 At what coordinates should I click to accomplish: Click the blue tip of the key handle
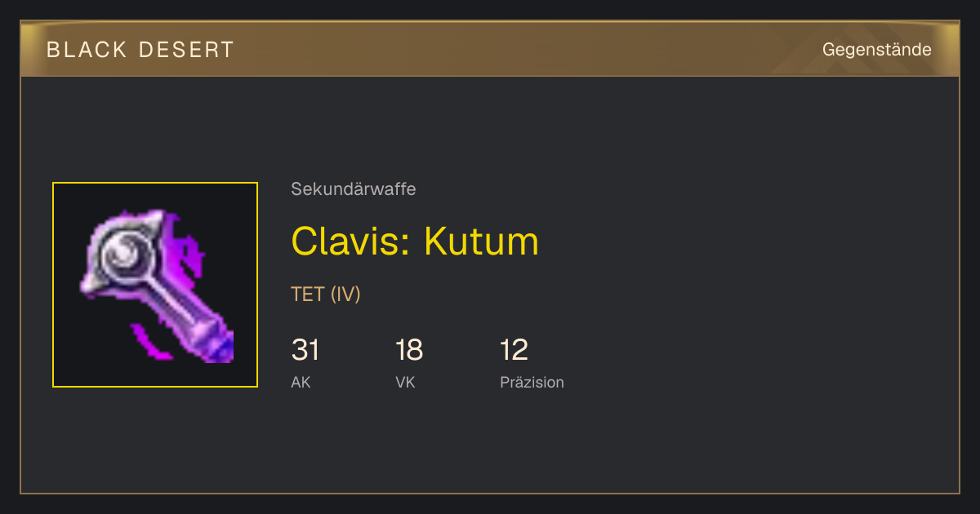[x=219, y=348]
